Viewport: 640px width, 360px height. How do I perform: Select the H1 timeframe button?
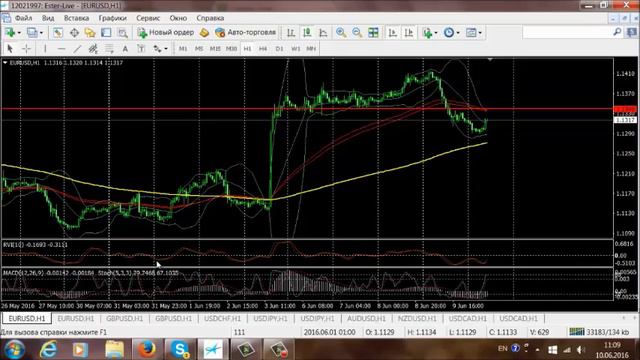(x=247, y=49)
